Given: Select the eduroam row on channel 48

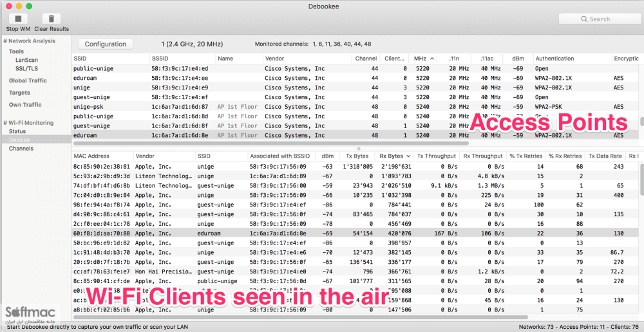Looking at the screenshot, I should click(355, 135).
